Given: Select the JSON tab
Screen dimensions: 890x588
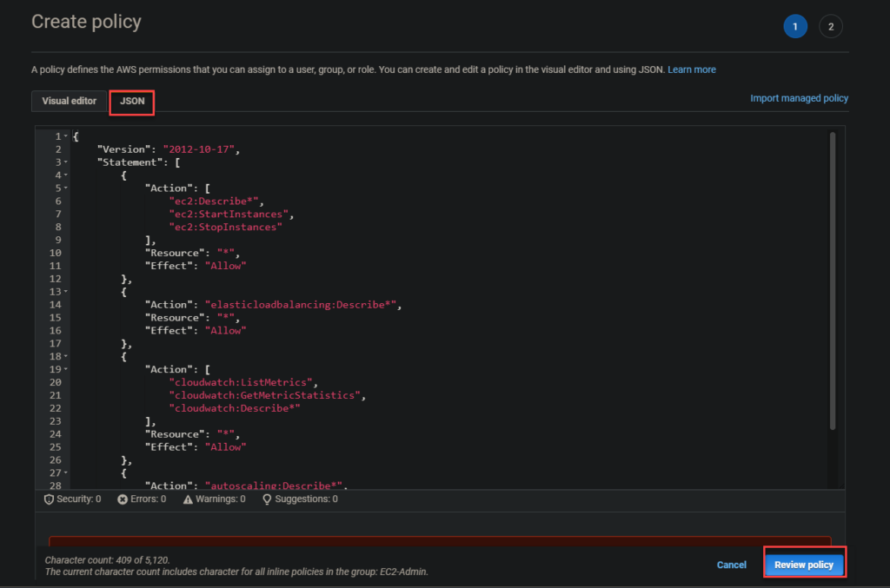Looking at the screenshot, I should (132, 102).
